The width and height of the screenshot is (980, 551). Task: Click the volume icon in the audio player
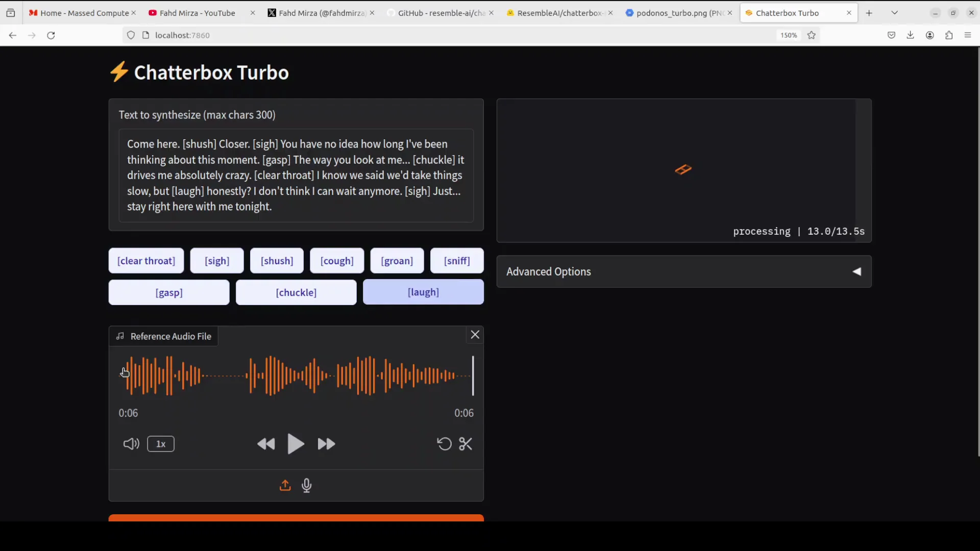pos(131,444)
